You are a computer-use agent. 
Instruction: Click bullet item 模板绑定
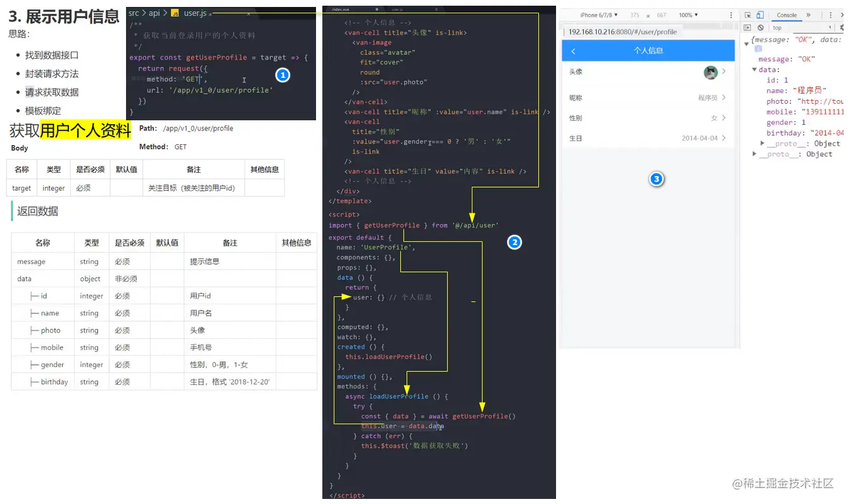coord(43,110)
